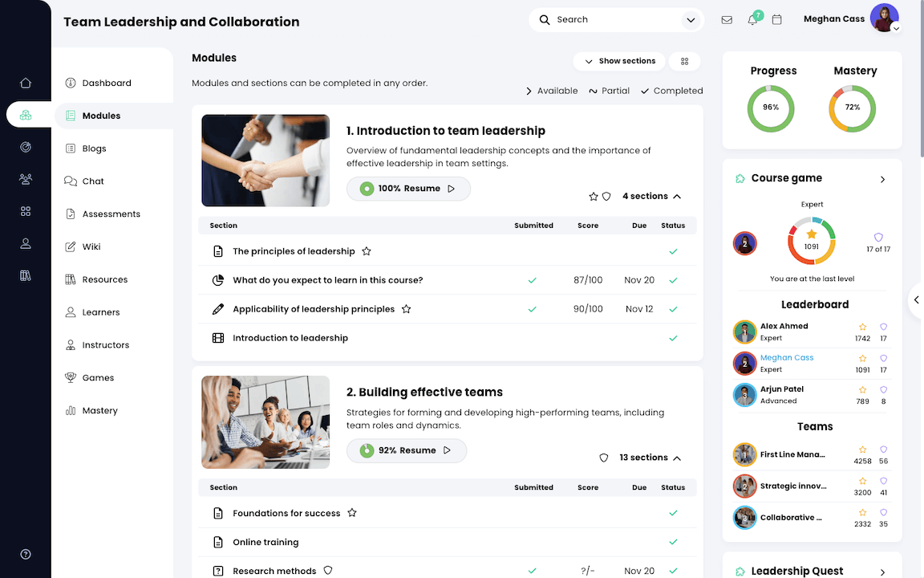Click the pencil icon for Applicability of leadership principles
Screen dimensions: 924x578
pos(218,309)
